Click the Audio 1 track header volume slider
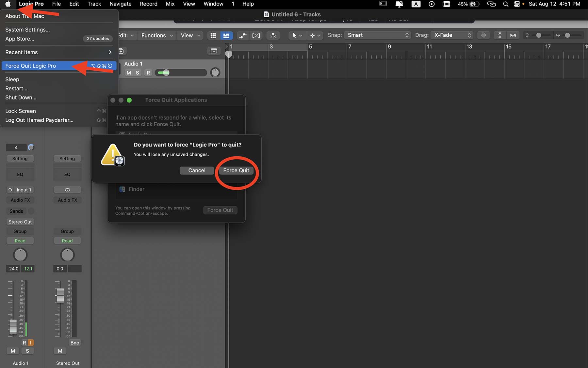The height and width of the screenshot is (368, 588). pos(181,73)
